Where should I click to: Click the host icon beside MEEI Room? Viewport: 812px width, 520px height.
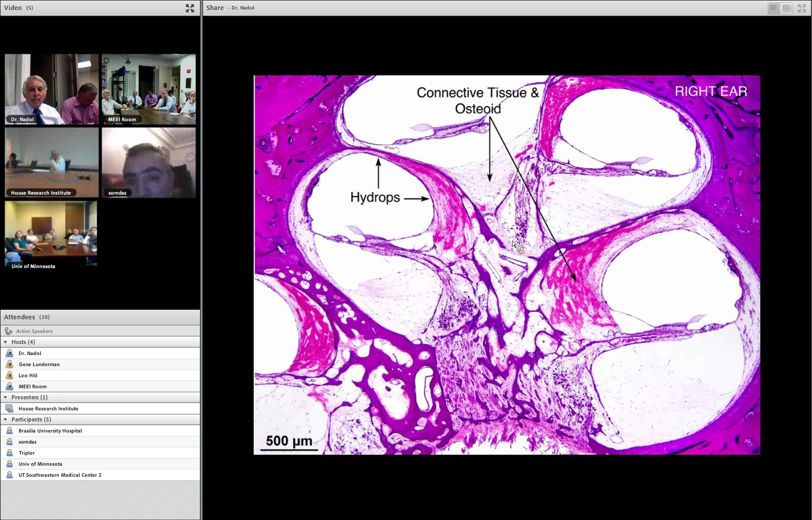[x=9, y=386]
